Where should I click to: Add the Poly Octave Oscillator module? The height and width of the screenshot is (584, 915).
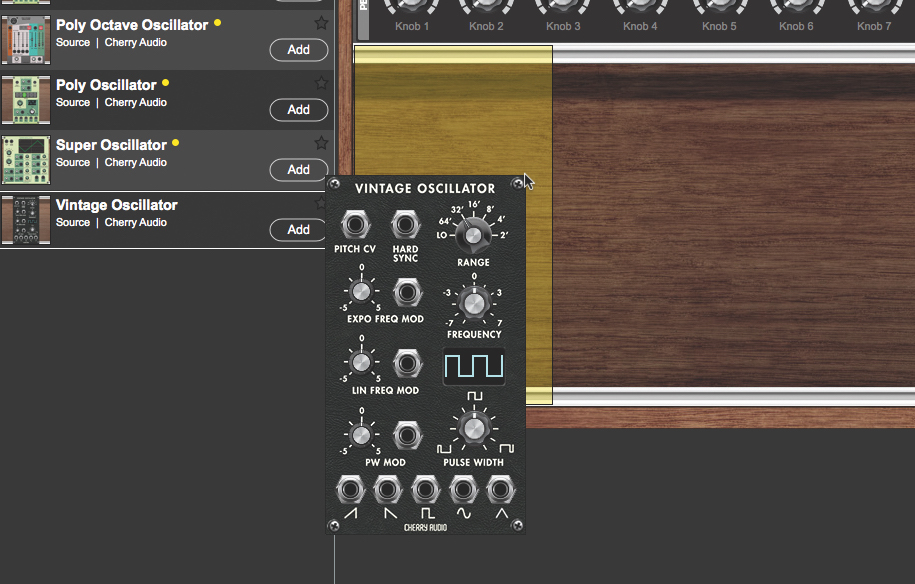click(x=299, y=50)
